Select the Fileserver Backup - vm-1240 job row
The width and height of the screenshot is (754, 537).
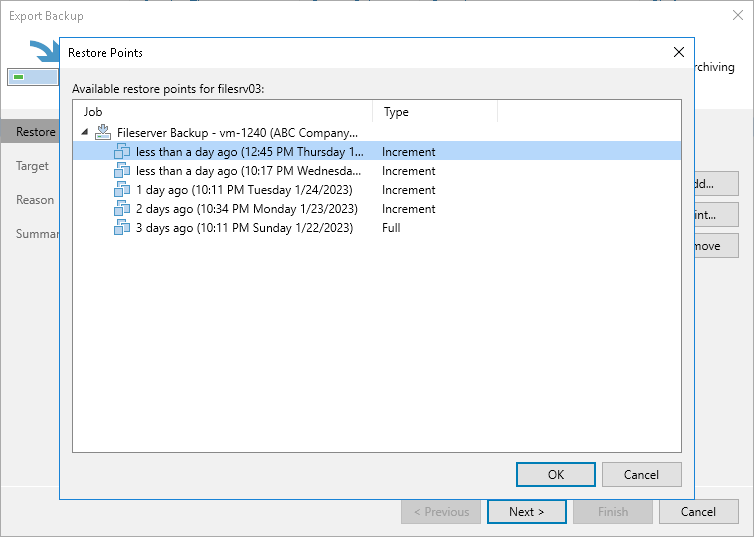[237, 132]
